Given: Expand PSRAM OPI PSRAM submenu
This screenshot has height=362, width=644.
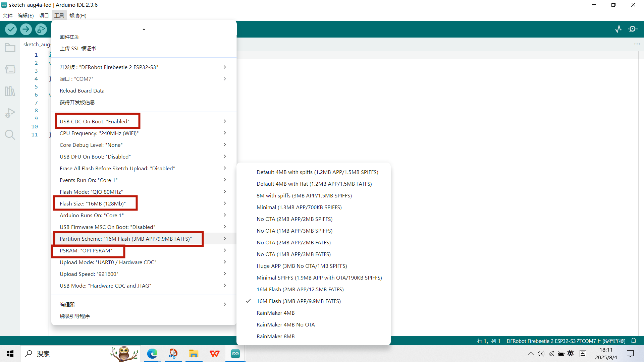Looking at the screenshot, I should click(144, 250).
